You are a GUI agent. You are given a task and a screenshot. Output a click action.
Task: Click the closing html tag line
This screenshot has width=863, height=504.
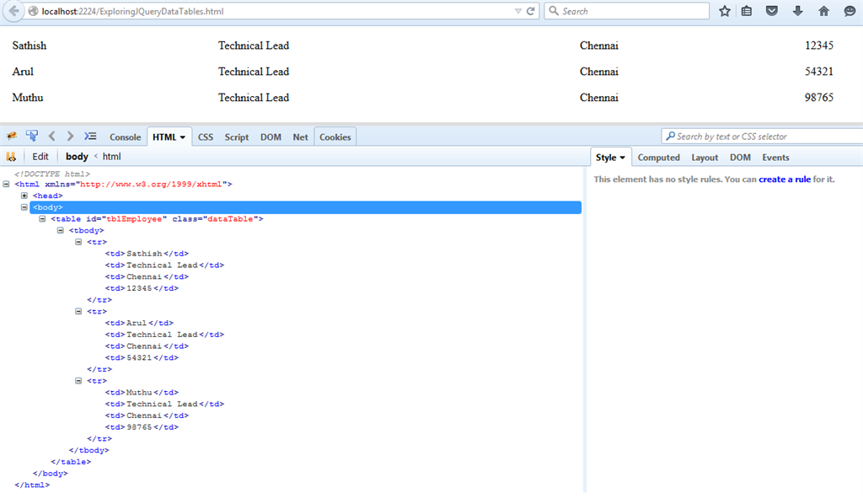32,485
